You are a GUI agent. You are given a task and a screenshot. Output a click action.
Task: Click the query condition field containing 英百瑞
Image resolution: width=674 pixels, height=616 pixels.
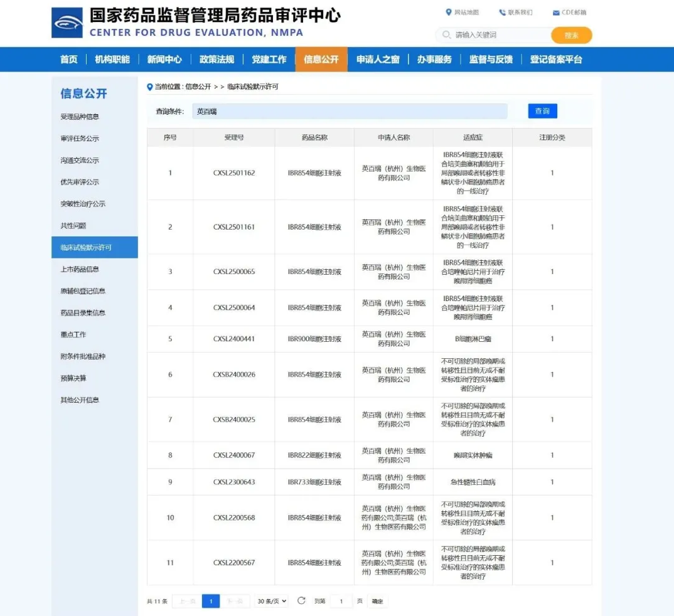click(x=350, y=111)
